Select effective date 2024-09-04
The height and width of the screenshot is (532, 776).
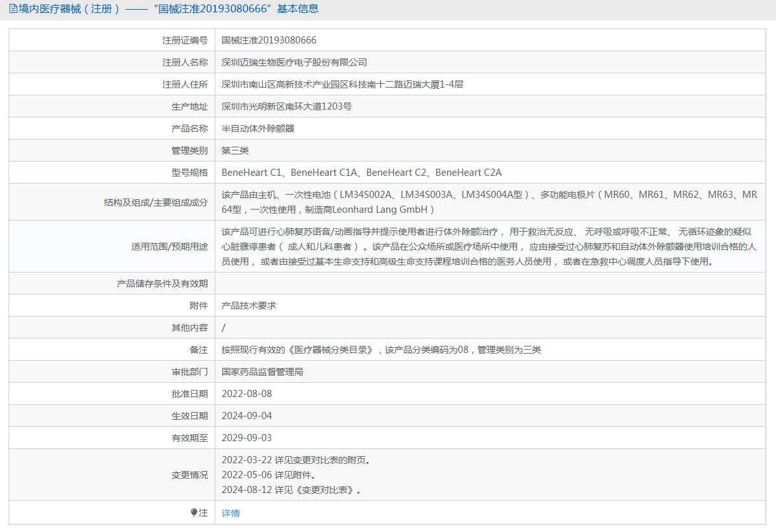(247, 416)
